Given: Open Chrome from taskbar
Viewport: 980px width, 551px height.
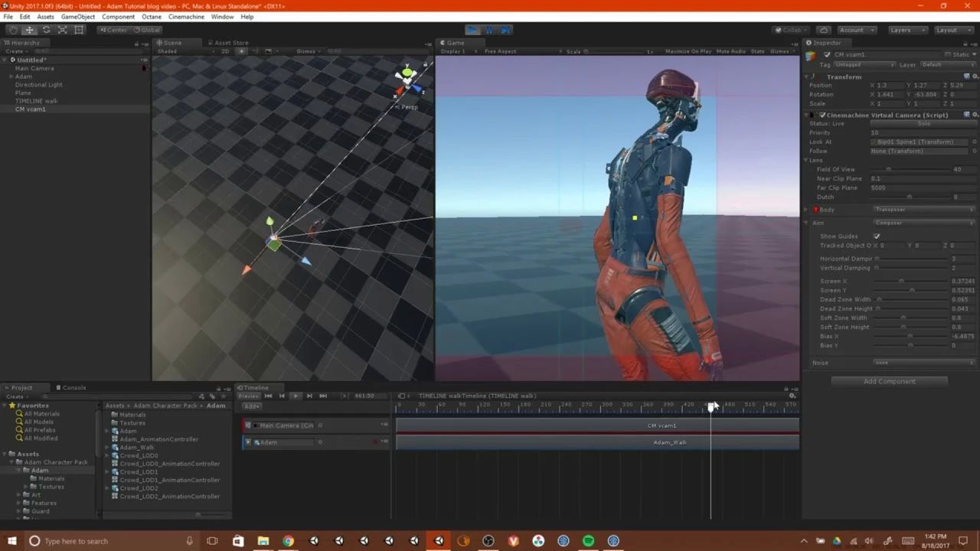Looking at the screenshot, I should [x=288, y=541].
